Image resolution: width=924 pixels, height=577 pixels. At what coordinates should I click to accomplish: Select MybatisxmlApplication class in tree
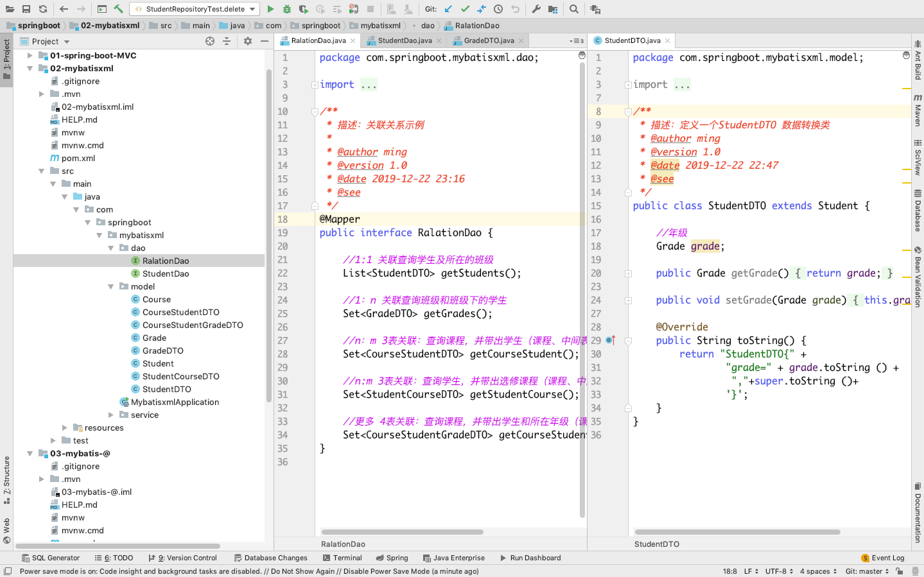pos(175,402)
